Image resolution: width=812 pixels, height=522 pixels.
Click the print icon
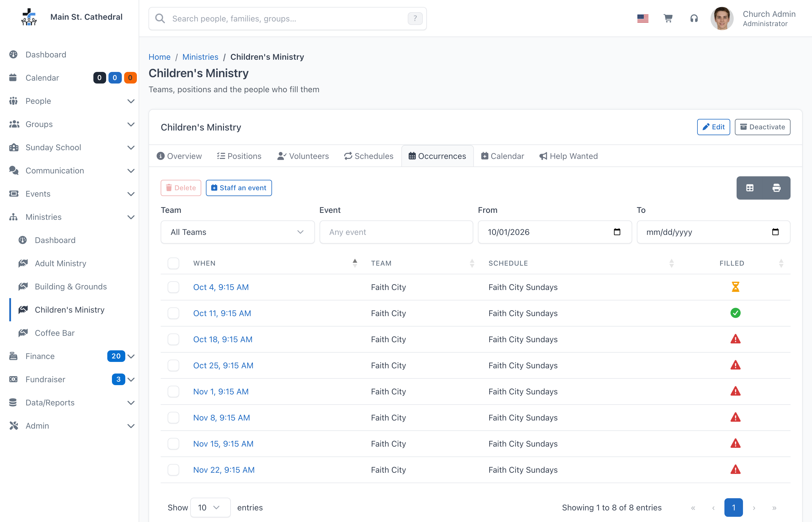click(776, 188)
